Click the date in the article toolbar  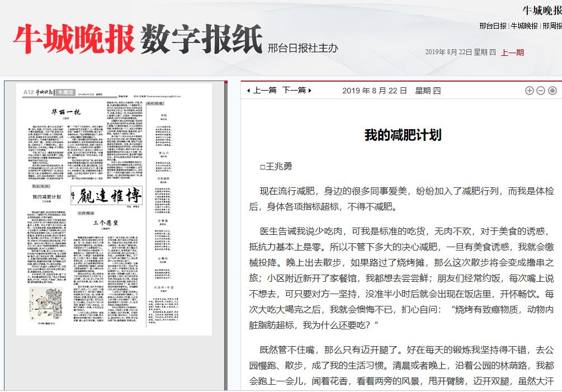391,91
